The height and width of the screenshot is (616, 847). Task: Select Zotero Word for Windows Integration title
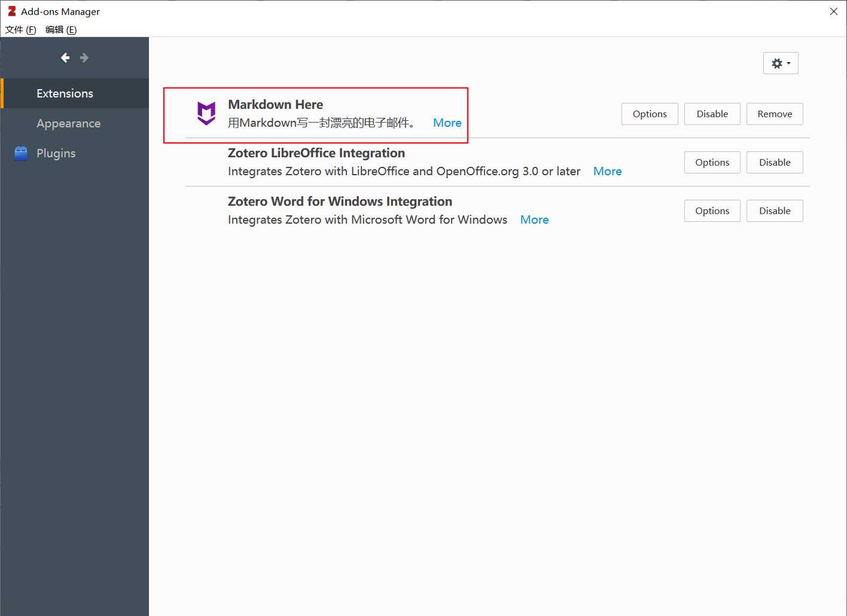click(x=340, y=201)
